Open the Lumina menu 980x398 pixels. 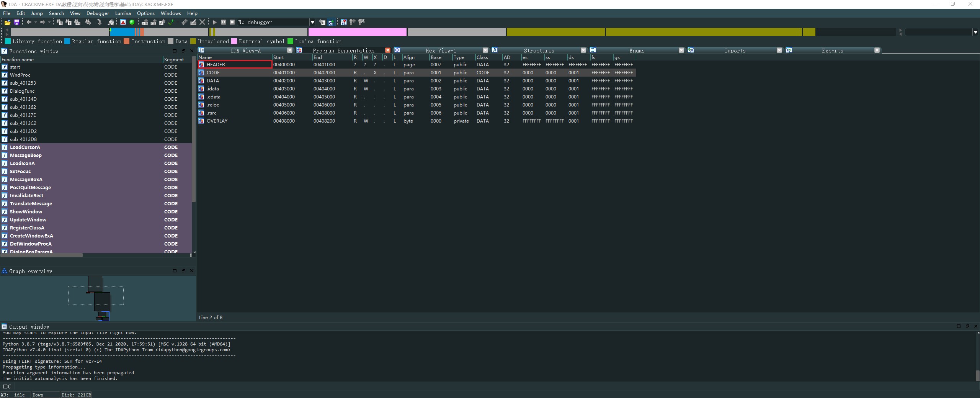[x=123, y=13]
